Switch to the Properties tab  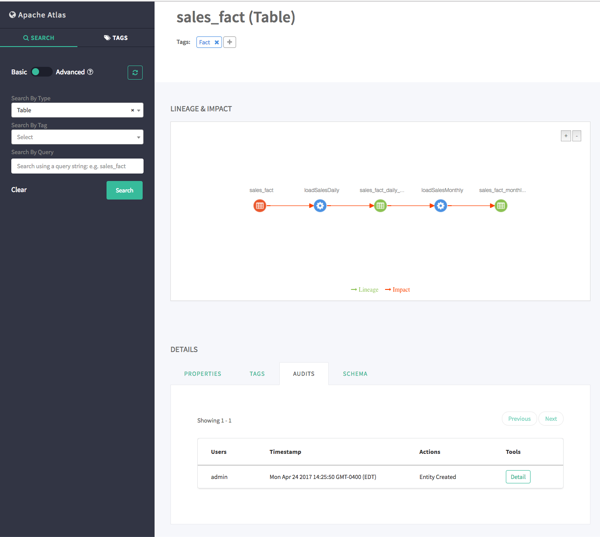pyautogui.click(x=202, y=374)
